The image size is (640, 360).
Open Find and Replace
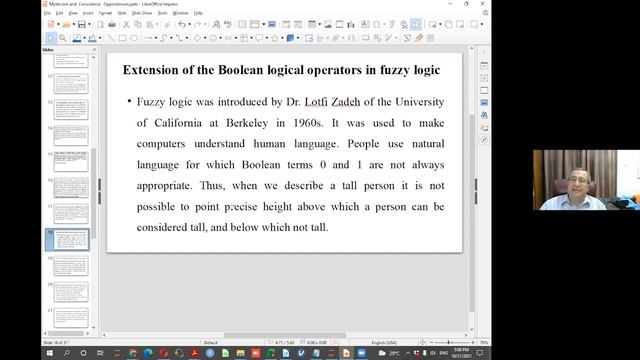(216, 24)
